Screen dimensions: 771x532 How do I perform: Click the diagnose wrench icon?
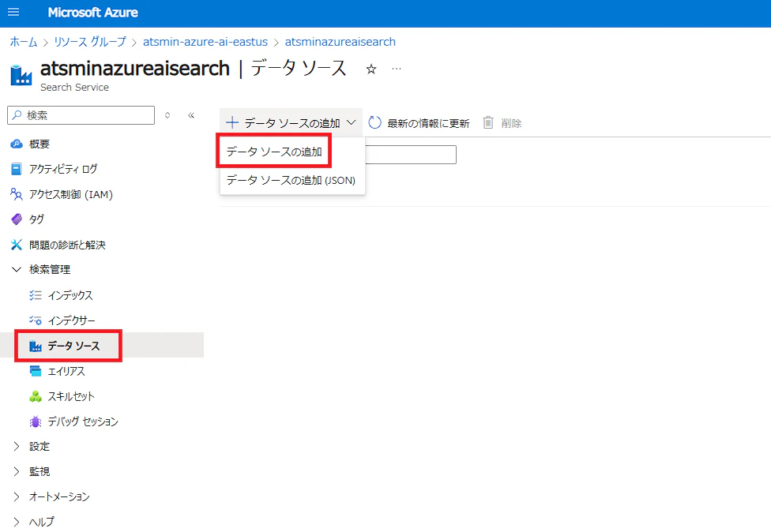click(17, 245)
